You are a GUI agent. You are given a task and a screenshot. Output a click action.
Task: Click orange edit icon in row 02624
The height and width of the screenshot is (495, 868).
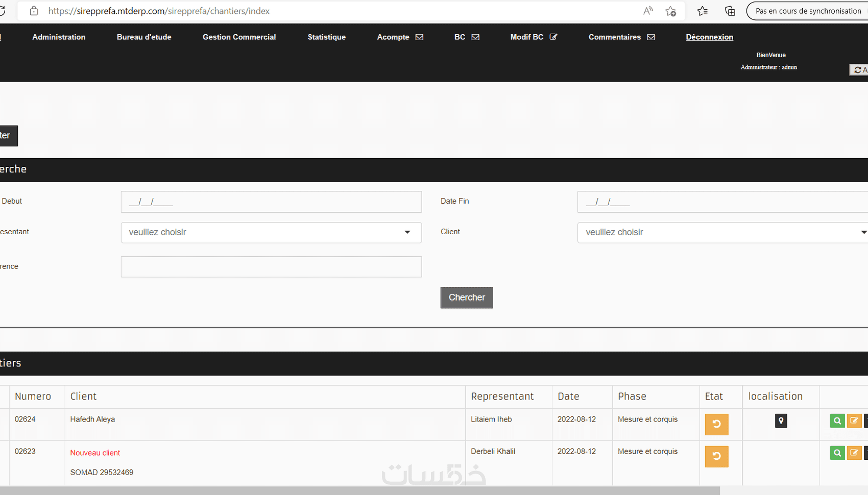(x=854, y=421)
